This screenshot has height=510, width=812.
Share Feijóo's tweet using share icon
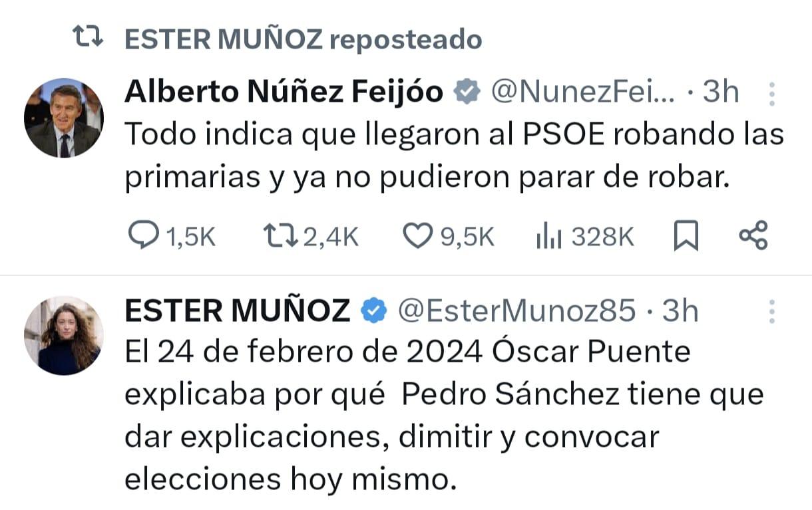753,237
